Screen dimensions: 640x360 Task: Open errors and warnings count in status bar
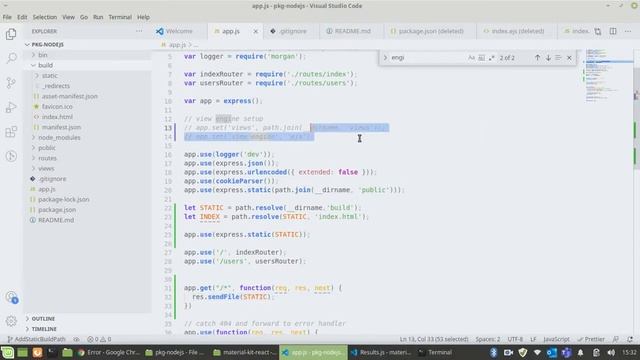99,339
